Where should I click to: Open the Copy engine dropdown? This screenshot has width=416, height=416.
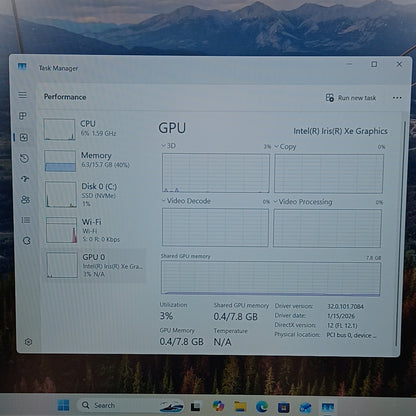click(x=285, y=147)
